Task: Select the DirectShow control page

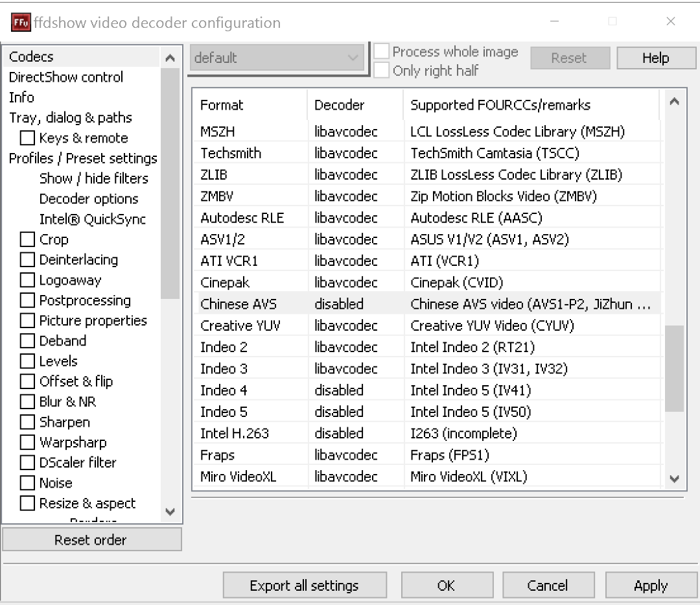Action: (x=65, y=77)
